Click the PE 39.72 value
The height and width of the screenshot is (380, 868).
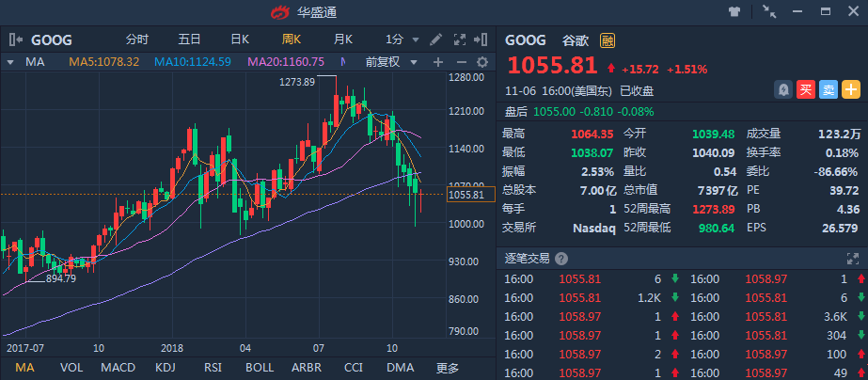[844, 190]
